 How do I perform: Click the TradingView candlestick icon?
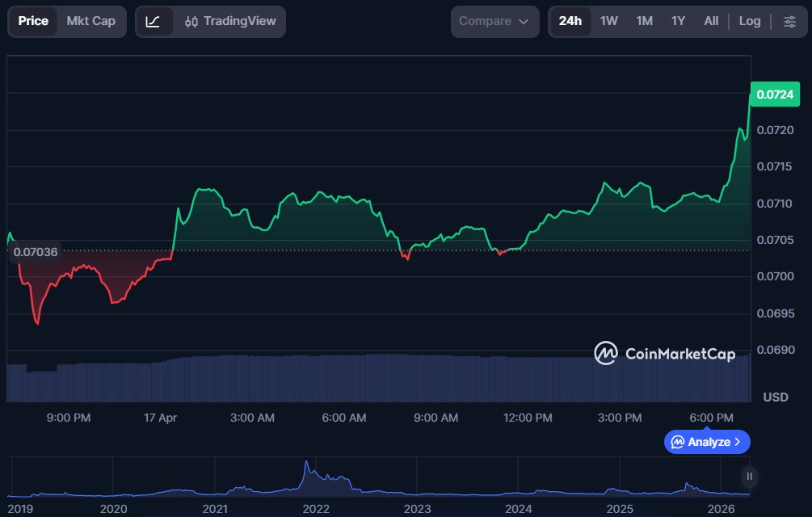click(x=191, y=21)
